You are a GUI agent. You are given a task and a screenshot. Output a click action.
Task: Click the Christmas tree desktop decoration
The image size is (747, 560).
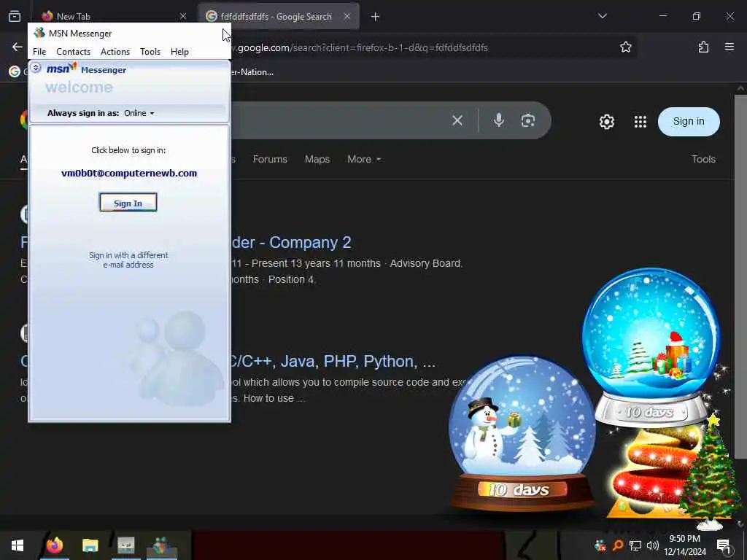pyautogui.click(x=710, y=472)
